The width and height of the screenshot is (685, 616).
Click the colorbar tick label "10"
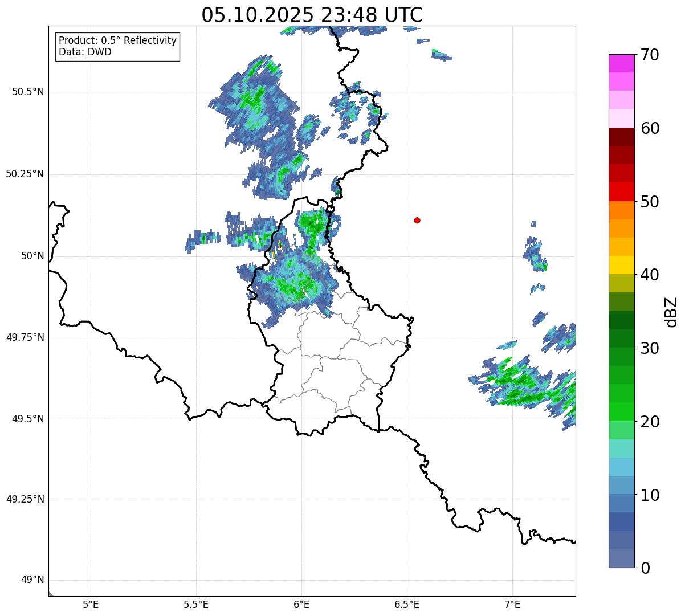tap(650, 495)
